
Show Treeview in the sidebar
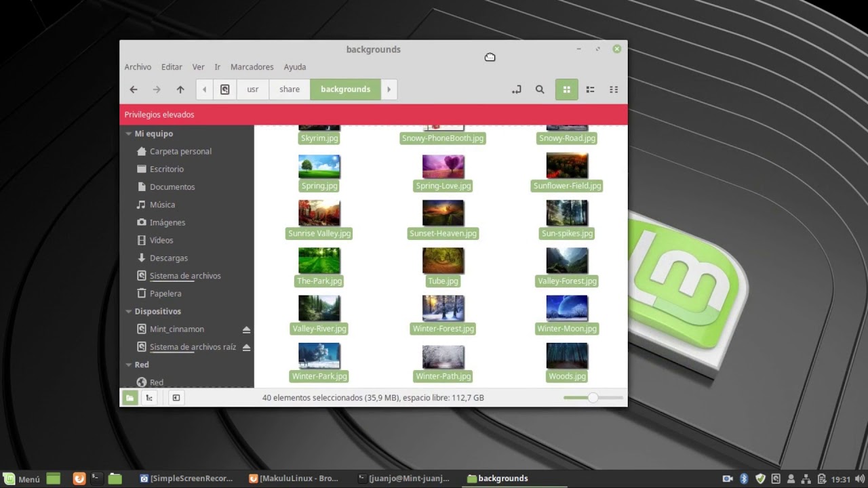[149, 398]
